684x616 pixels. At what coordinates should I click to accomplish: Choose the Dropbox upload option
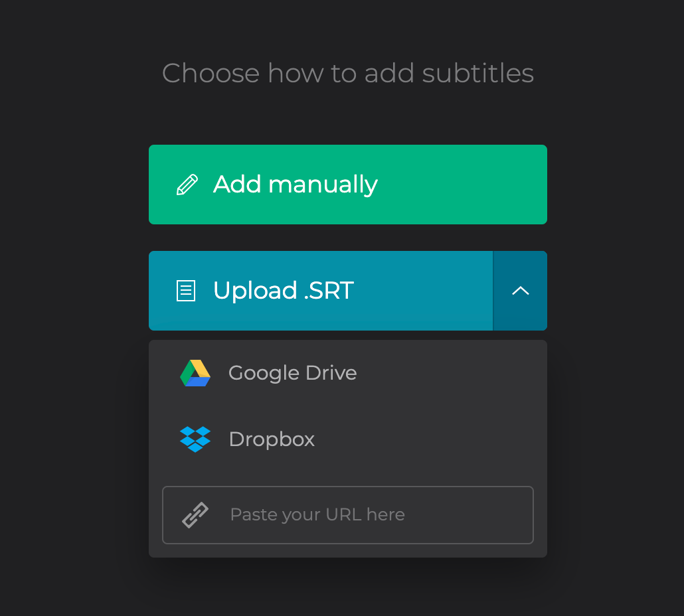pyautogui.click(x=272, y=439)
